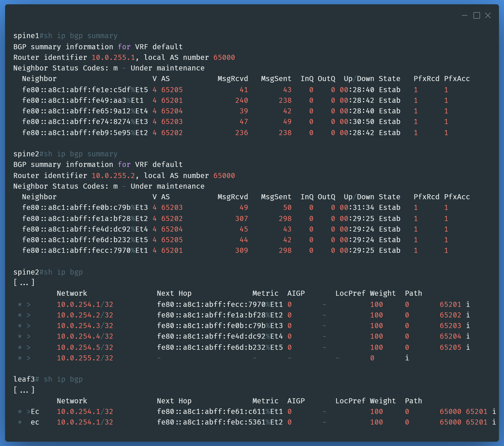Click the 00:31:34 uptime entry
The width and height of the screenshot is (504, 446).
tap(357, 208)
